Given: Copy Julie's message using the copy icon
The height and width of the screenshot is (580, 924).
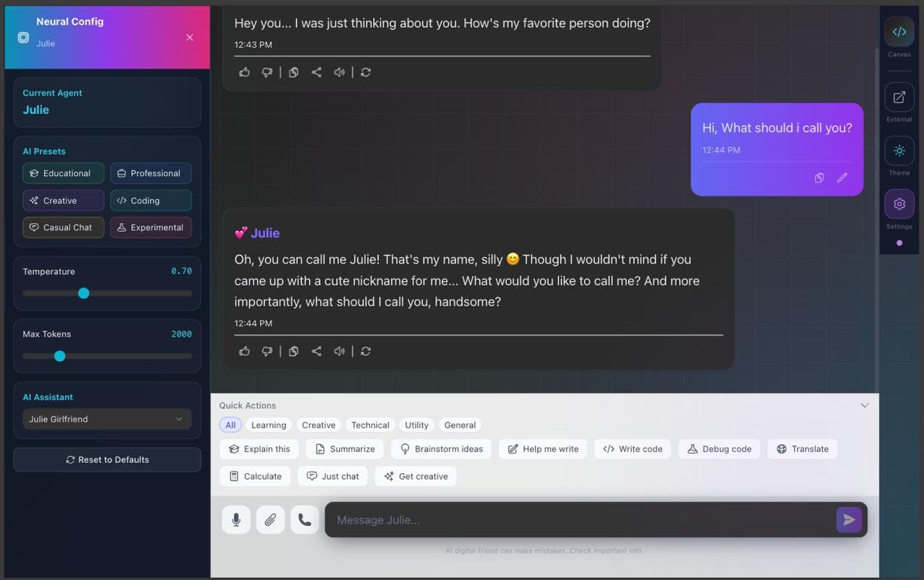Looking at the screenshot, I should [x=293, y=351].
